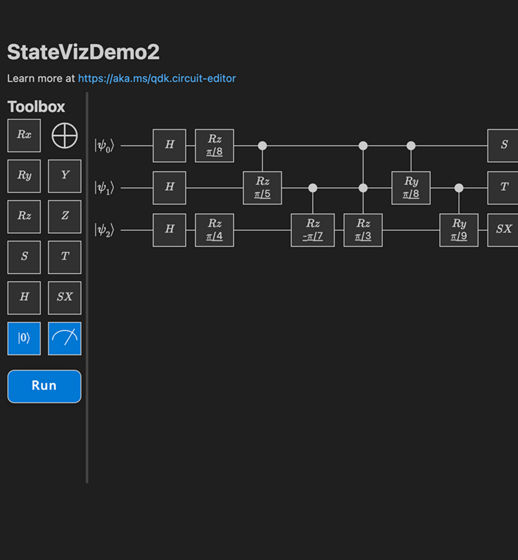Edit the π/8 argument of the Ry gate
Viewport: 518px width, 560px height.
411,194
